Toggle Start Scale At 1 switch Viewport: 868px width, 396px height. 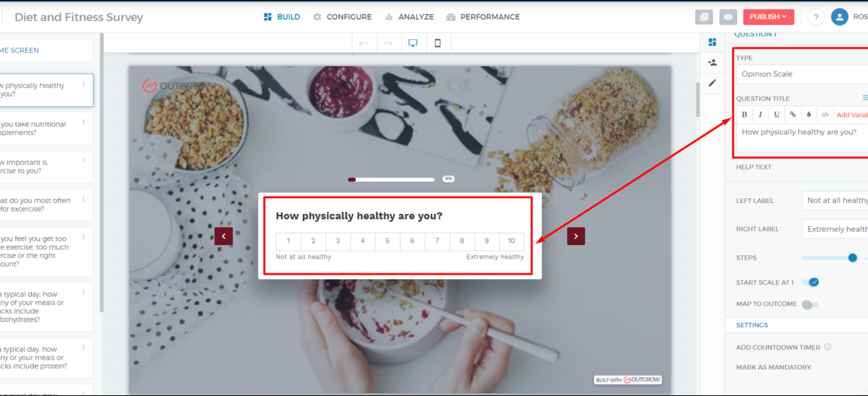(x=811, y=282)
